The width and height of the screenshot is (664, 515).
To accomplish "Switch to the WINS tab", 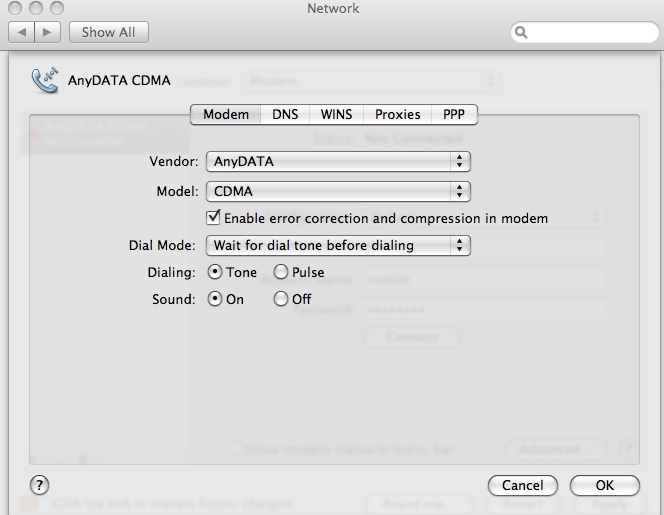I will (x=336, y=114).
